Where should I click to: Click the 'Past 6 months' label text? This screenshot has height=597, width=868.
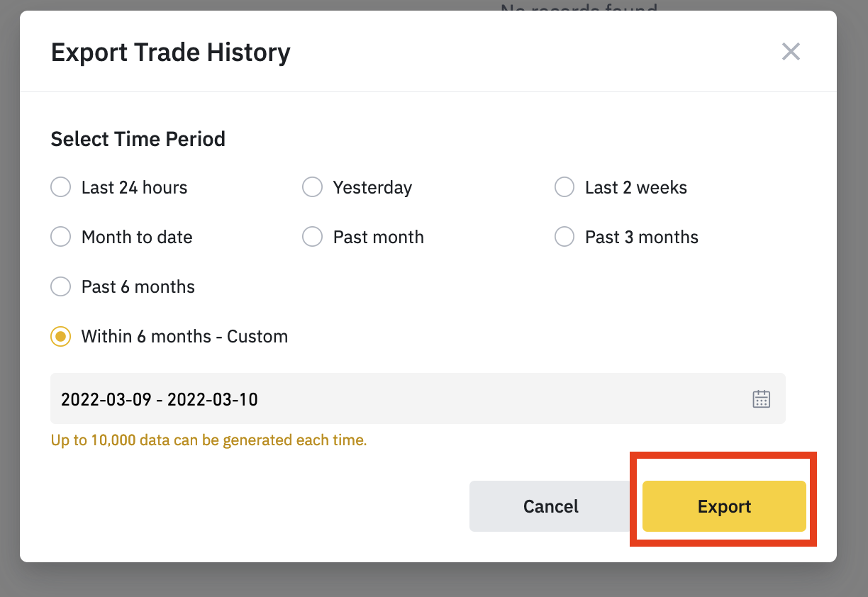point(138,286)
